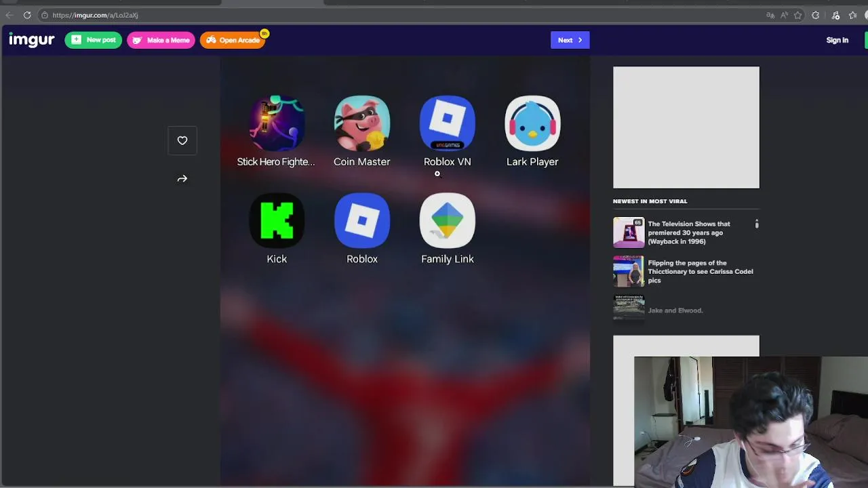Create a New post

point(94,40)
